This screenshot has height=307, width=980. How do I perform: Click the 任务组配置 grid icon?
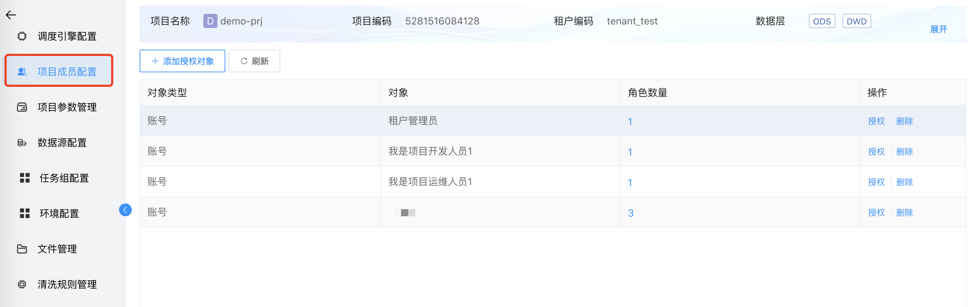tap(24, 178)
